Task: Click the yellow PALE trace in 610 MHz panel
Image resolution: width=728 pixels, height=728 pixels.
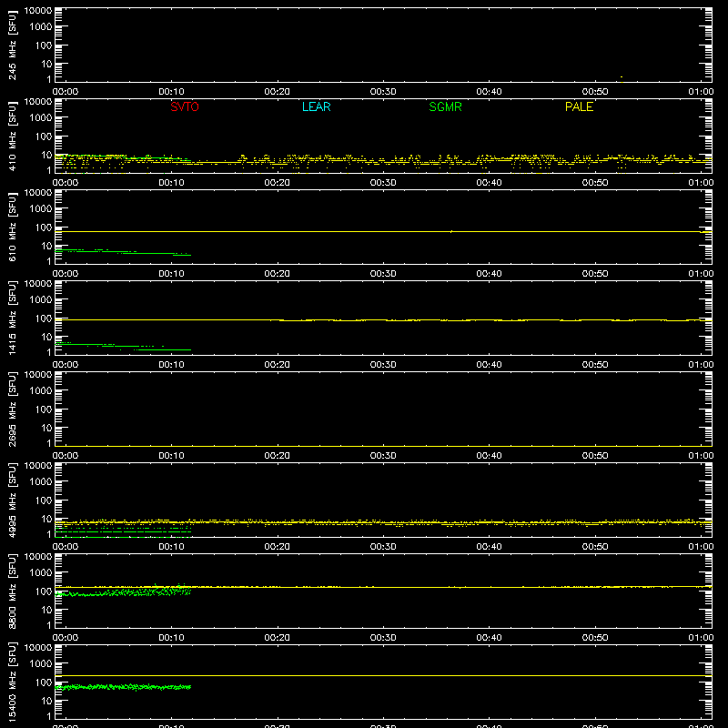Action: (383, 231)
